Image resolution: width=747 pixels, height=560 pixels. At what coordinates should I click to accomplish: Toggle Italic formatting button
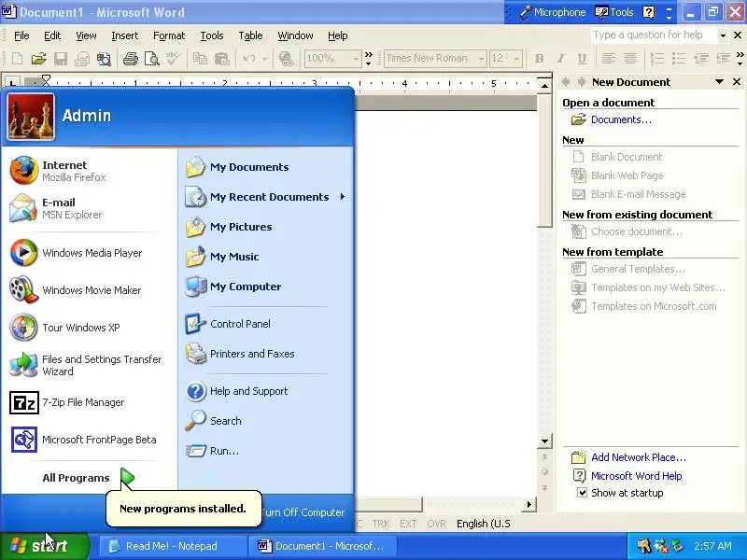tap(561, 59)
